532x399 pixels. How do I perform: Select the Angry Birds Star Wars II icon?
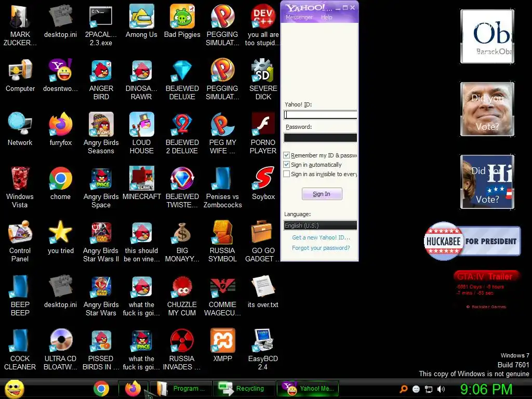(x=101, y=241)
